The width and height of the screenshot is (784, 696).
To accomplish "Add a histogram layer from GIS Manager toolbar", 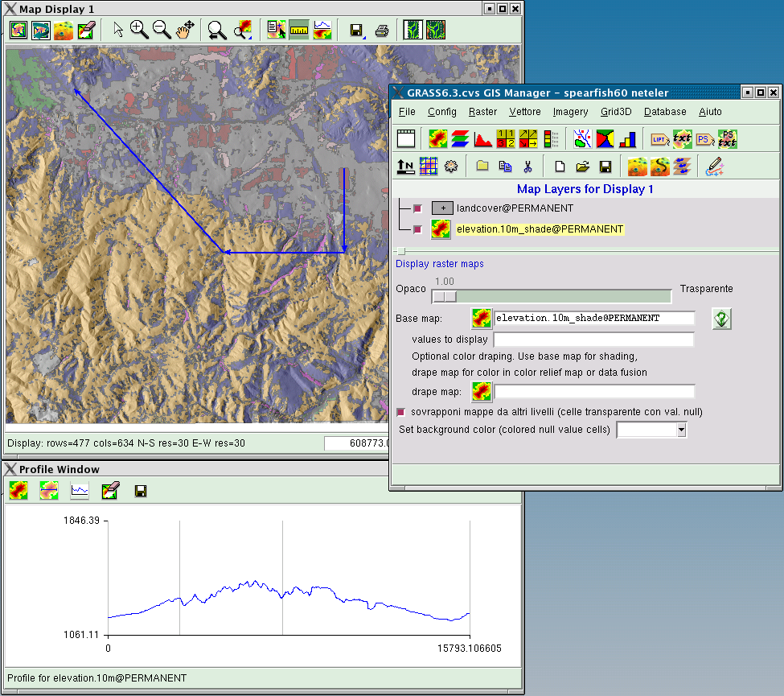I will coord(483,138).
